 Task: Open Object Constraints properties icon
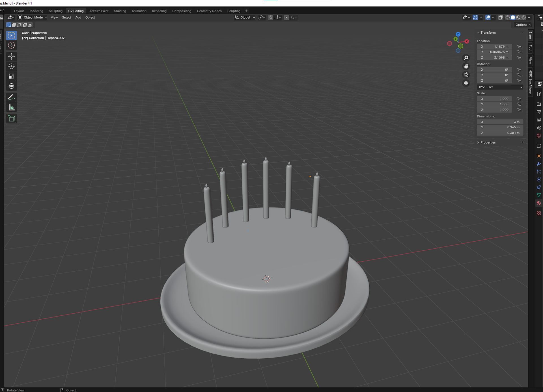coord(539,187)
